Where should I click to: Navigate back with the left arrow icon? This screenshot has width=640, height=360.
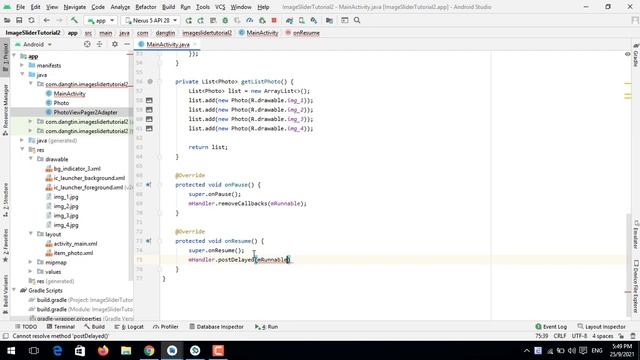(x=47, y=20)
